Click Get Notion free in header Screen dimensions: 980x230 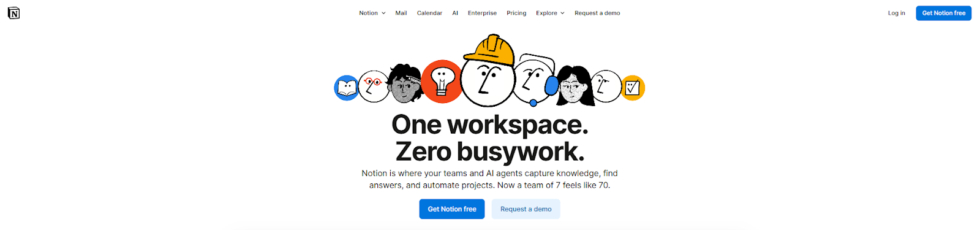[x=943, y=13]
